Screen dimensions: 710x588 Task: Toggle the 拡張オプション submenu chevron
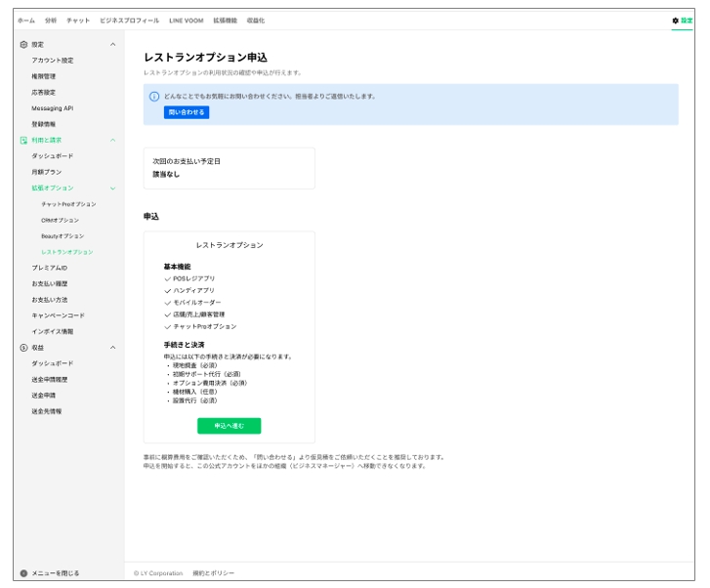coord(112,188)
